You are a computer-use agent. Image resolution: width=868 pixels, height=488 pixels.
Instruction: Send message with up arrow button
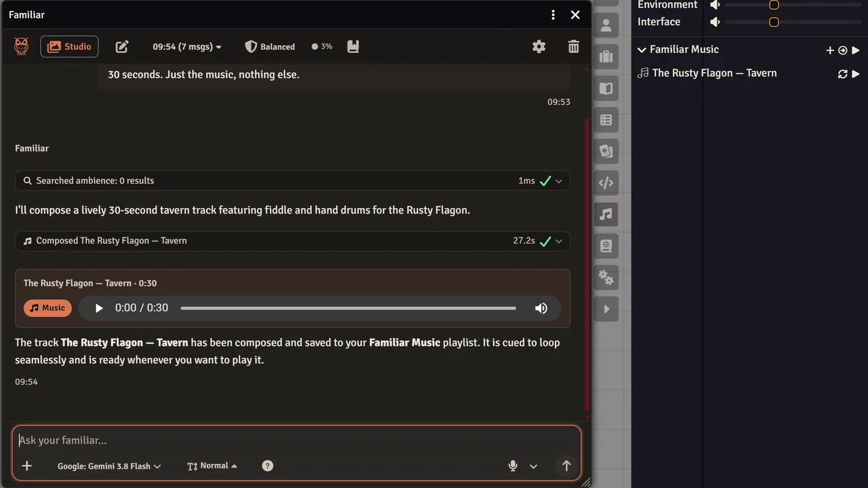(566, 466)
